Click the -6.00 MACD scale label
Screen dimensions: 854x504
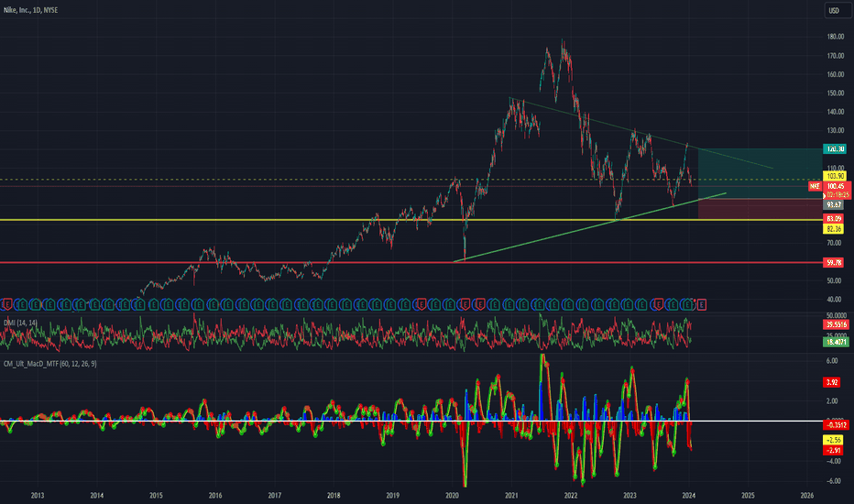coord(833,481)
